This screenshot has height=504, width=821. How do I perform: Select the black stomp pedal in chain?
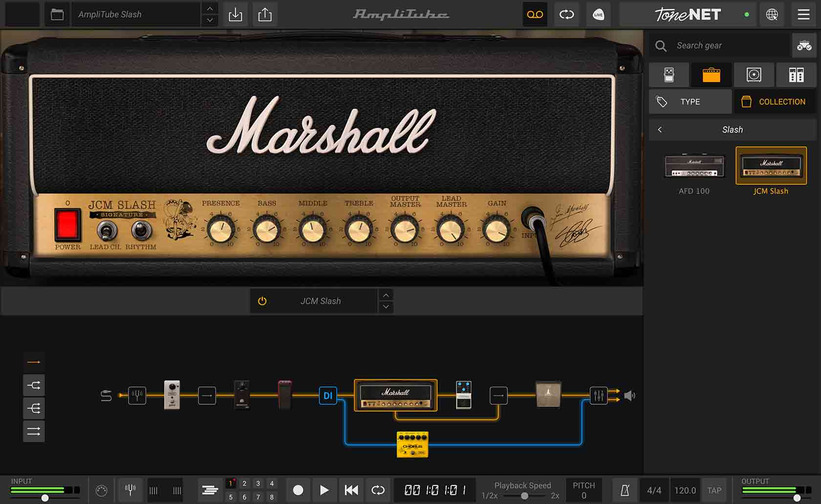tap(242, 394)
